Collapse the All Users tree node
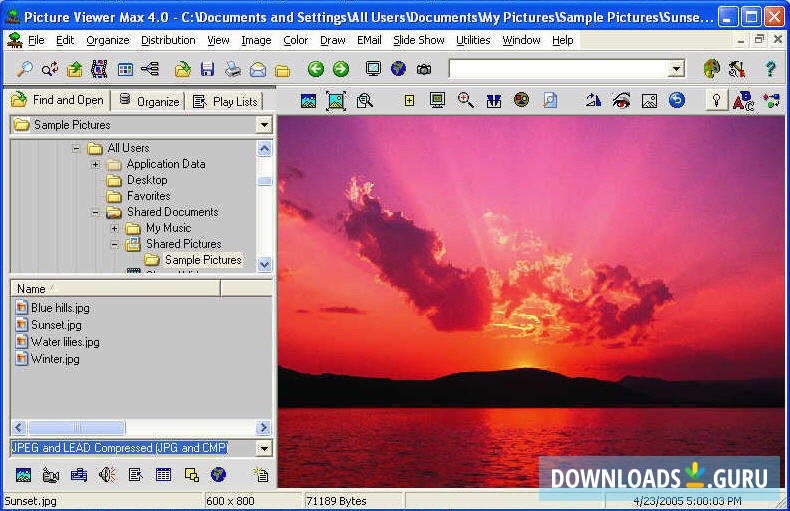 click(76, 148)
